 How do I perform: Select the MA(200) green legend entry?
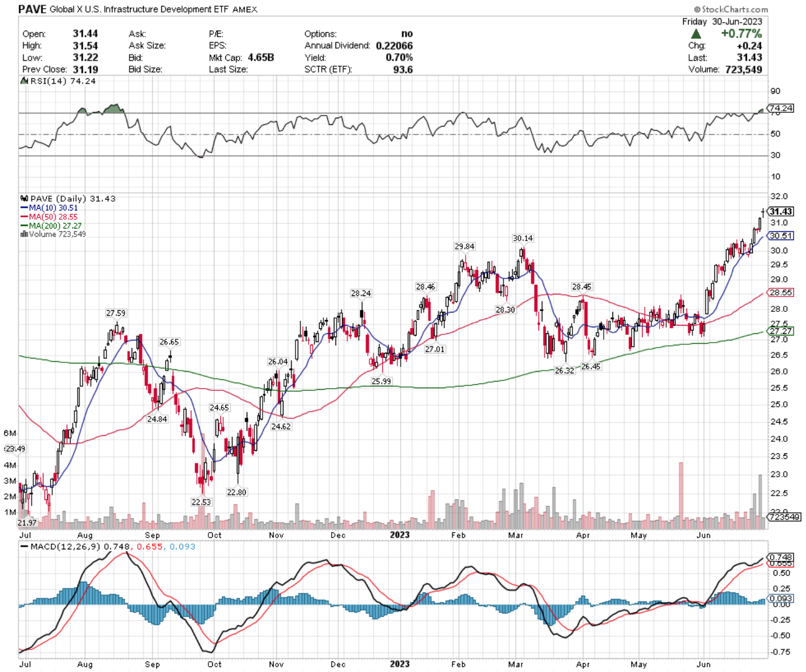click(x=51, y=225)
